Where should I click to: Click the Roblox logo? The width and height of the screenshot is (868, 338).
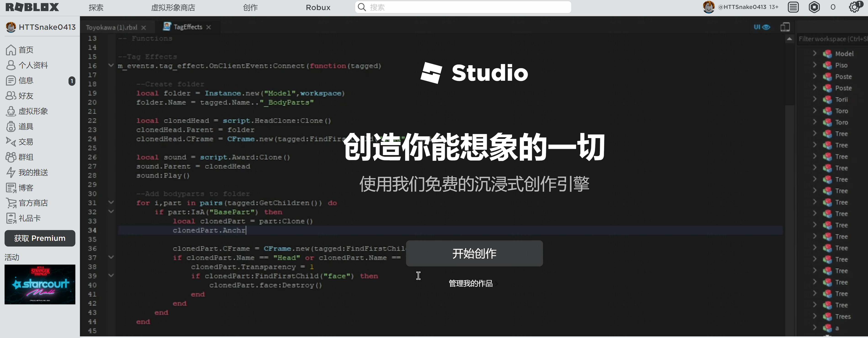coord(32,7)
